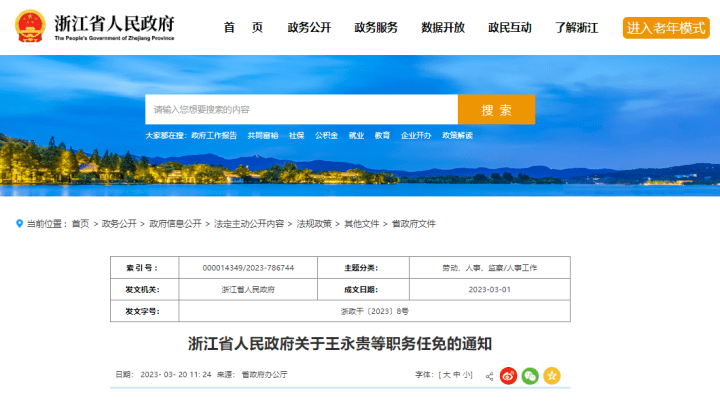Screen dimensions: 720x420
Task: Search hot keyword 公积金
Action: (326, 135)
